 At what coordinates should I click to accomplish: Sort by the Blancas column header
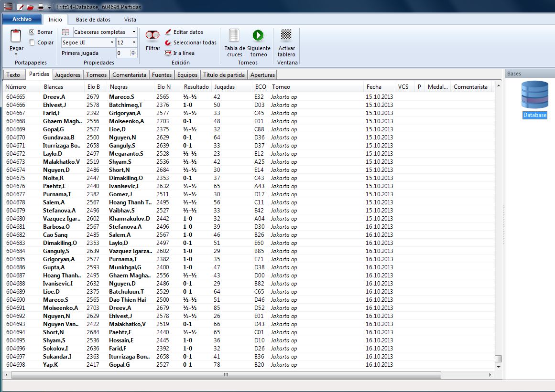[63, 86]
